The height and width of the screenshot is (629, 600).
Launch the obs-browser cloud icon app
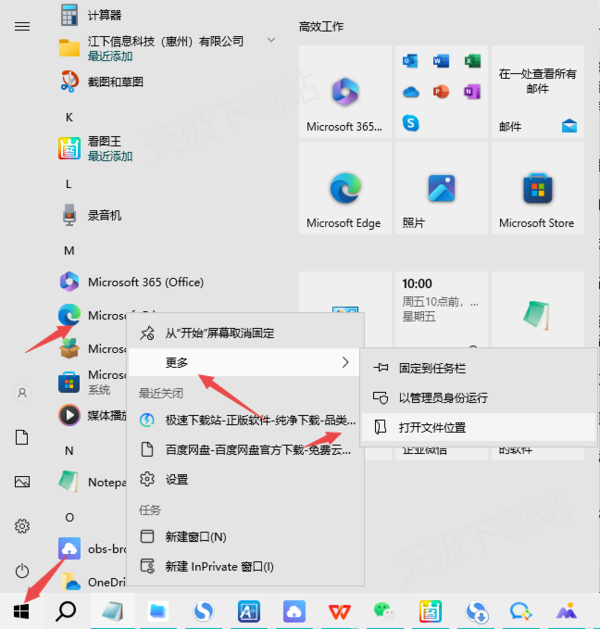[69, 548]
